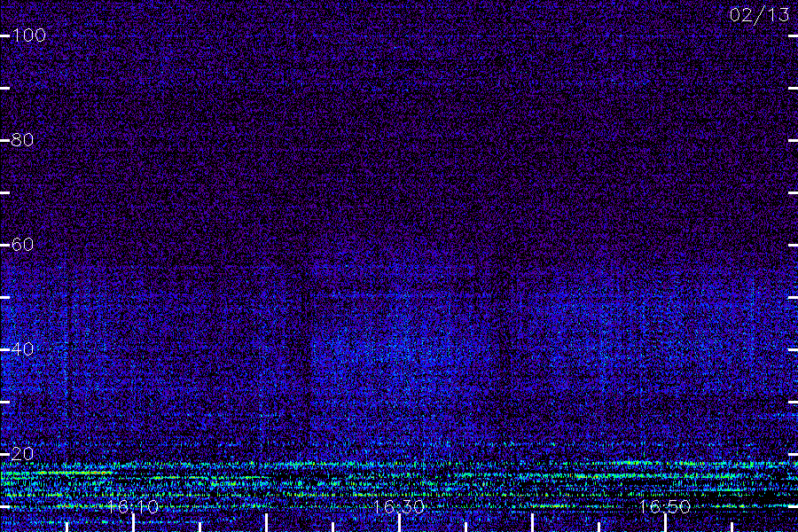The width and height of the screenshot is (798, 532).
Task: Click the 16:50 time axis label
Action: [665, 506]
